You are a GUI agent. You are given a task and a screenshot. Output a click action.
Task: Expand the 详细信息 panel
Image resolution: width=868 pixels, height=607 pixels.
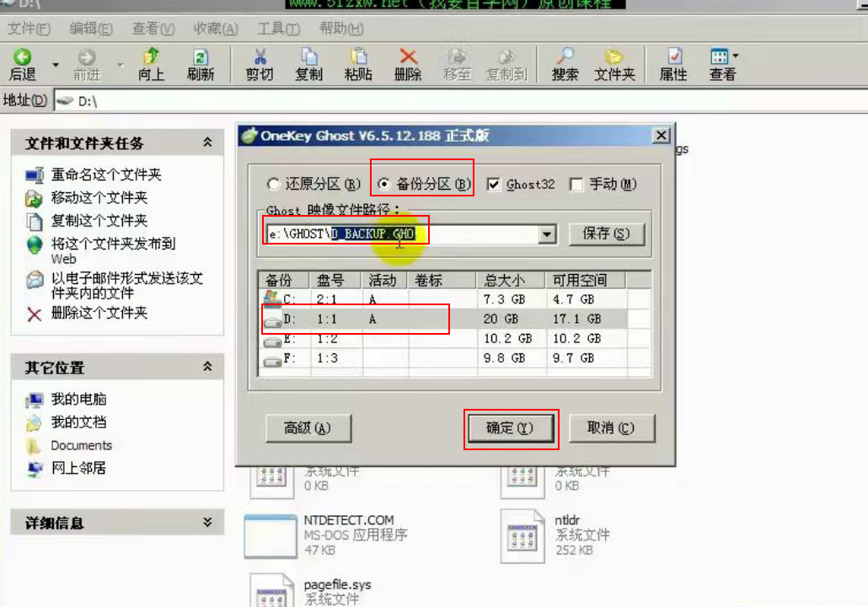click(x=207, y=522)
